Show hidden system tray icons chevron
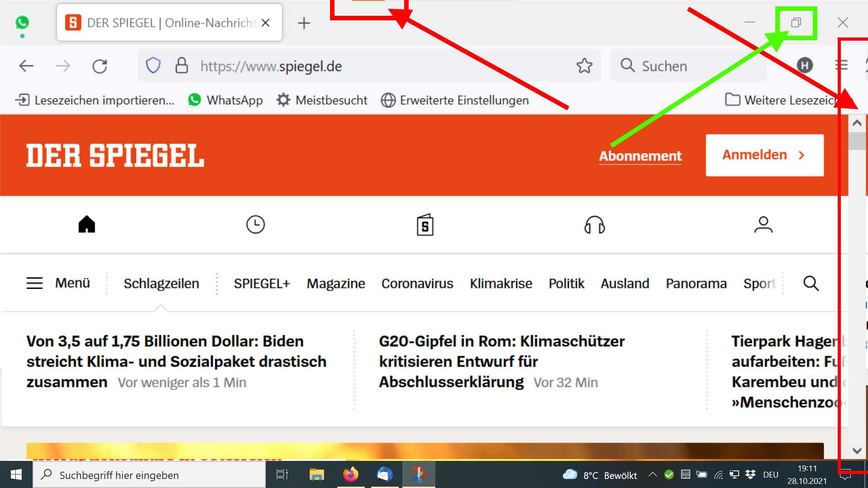Viewport: 868px width, 488px height. [652, 474]
